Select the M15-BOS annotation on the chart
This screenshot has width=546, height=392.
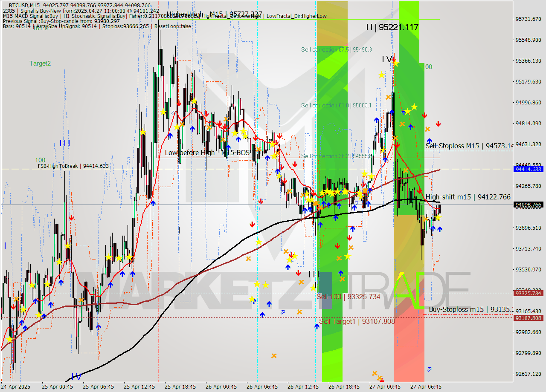tap(235, 152)
